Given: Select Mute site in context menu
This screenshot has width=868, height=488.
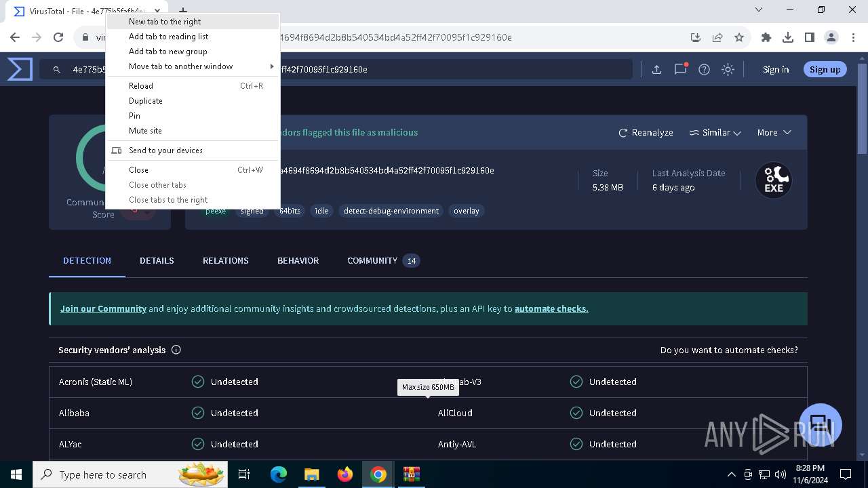Looking at the screenshot, I should click(193, 131).
